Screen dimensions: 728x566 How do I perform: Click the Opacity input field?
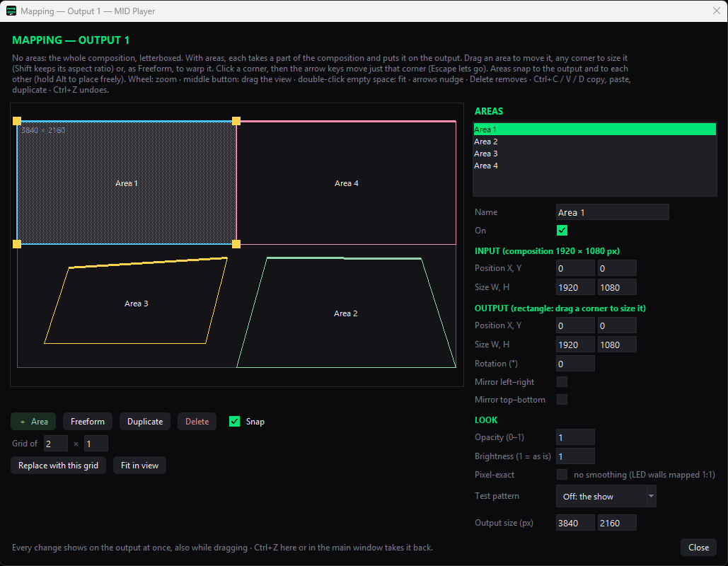point(575,437)
